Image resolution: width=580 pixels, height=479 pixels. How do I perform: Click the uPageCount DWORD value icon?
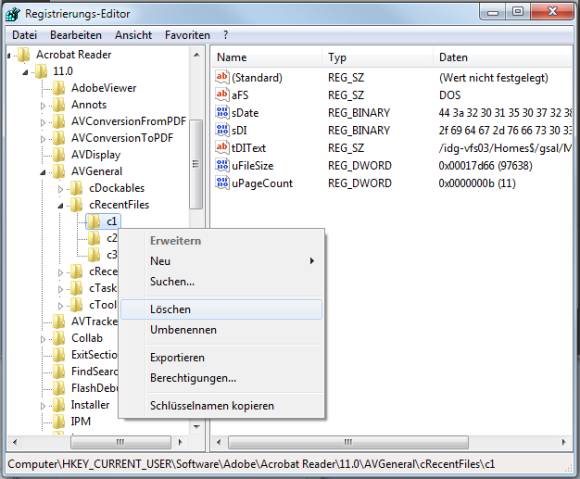222,183
